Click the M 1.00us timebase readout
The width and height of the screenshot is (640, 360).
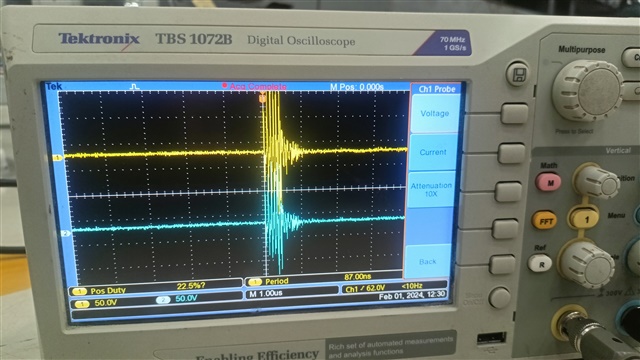pyautogui.click(x=266, y=293)
